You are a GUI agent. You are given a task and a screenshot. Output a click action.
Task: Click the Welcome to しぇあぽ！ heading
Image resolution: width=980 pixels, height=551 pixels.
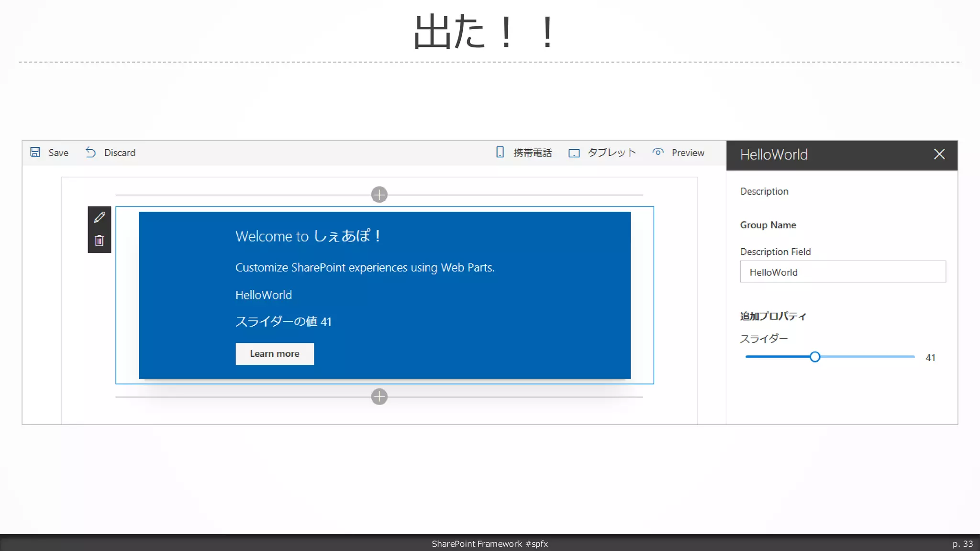[x=309, y=236]
